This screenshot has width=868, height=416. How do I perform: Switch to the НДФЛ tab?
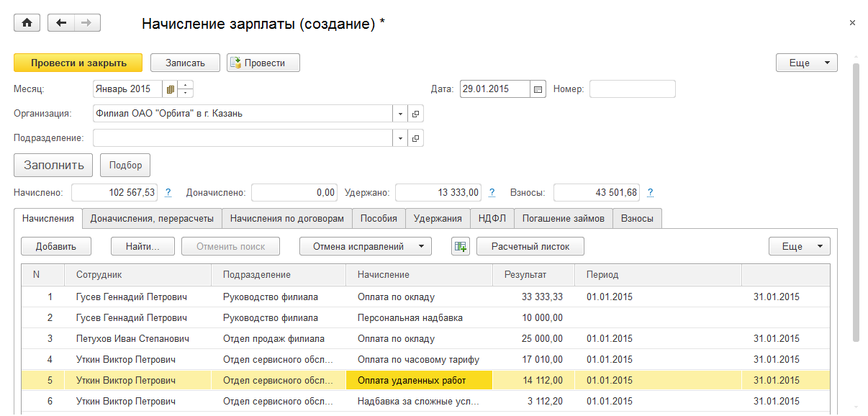click(x=492, y=219)
